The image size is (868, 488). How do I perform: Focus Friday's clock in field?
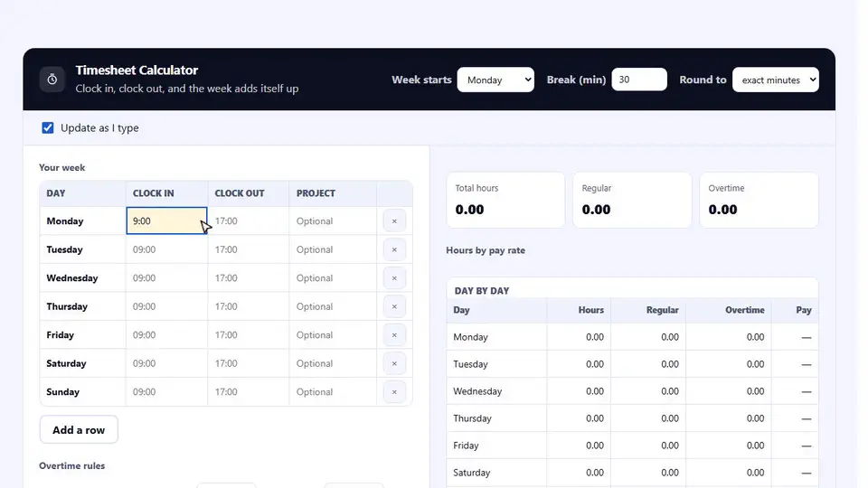pyautogui.click(x=166, y=334)
